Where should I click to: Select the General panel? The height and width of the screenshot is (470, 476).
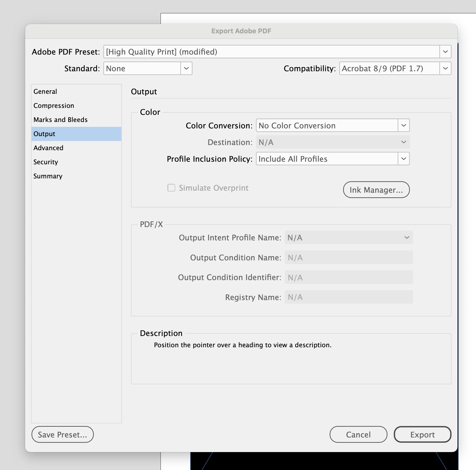pos(76,91)
